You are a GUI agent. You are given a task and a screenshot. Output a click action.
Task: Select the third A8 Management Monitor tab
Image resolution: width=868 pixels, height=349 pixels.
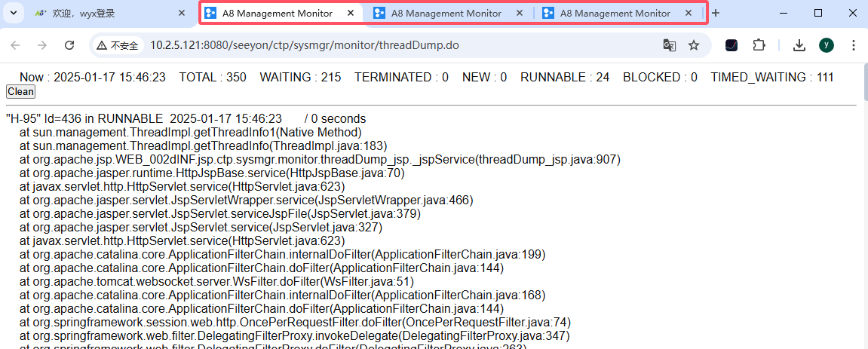click(x=615, y=14)
